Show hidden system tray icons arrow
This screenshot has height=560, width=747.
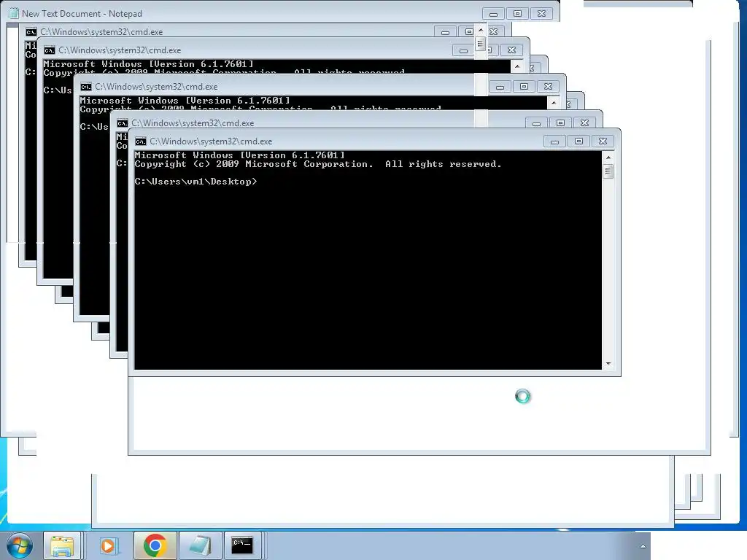click(643, 546)
